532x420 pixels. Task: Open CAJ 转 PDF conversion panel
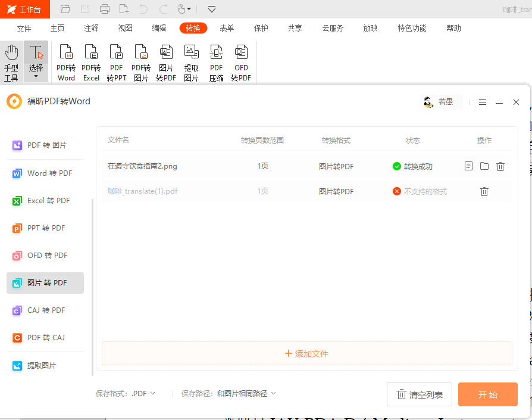tap(45, 310)
